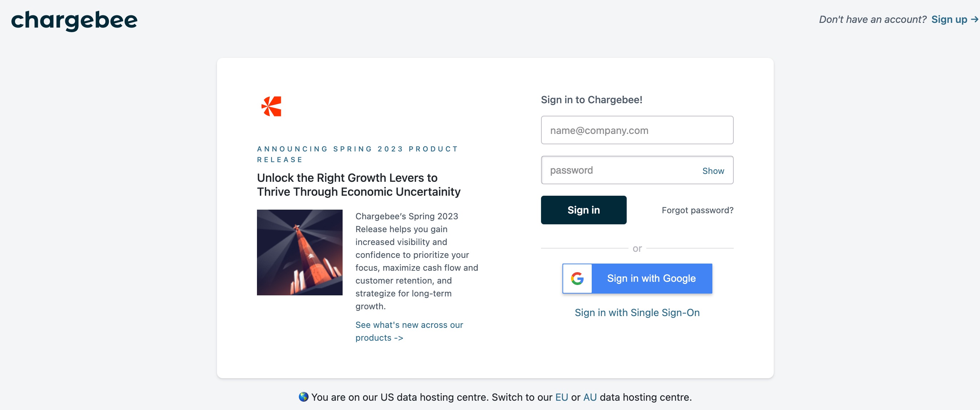Image resolution: width=980 pixels, height=410 pixels.
Task: Click the Sign in with Google label
Action: click(651, 278)
